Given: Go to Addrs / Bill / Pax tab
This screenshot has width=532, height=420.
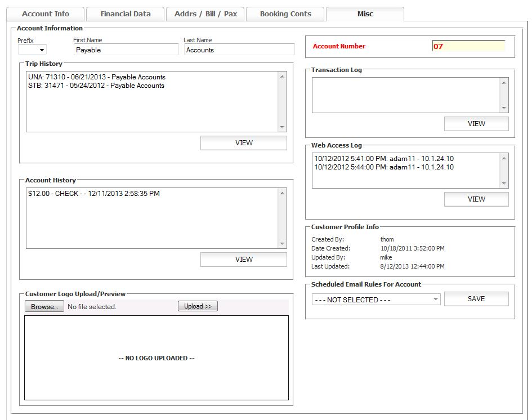Looking at the screenshot, I should (x=205, y=14).
